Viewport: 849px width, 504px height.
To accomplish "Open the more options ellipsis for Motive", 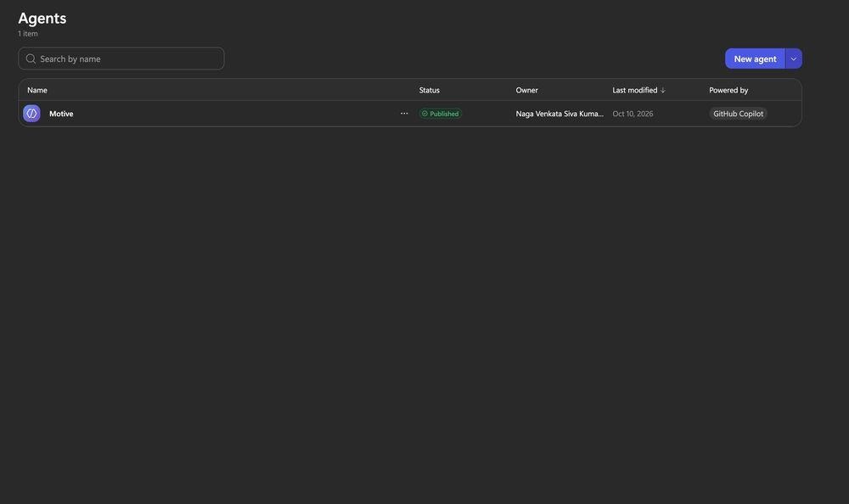I will (x=404, y=113).
